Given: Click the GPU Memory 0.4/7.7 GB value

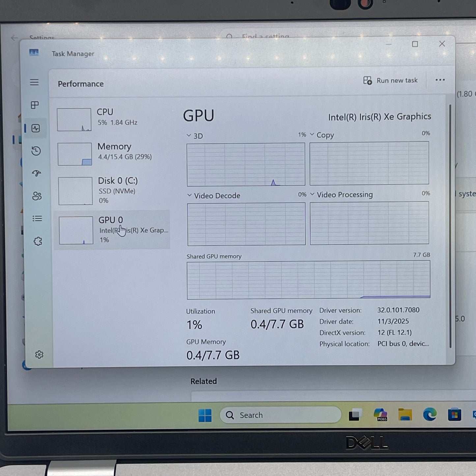Looking at the screenshot, I should (213, 355).
